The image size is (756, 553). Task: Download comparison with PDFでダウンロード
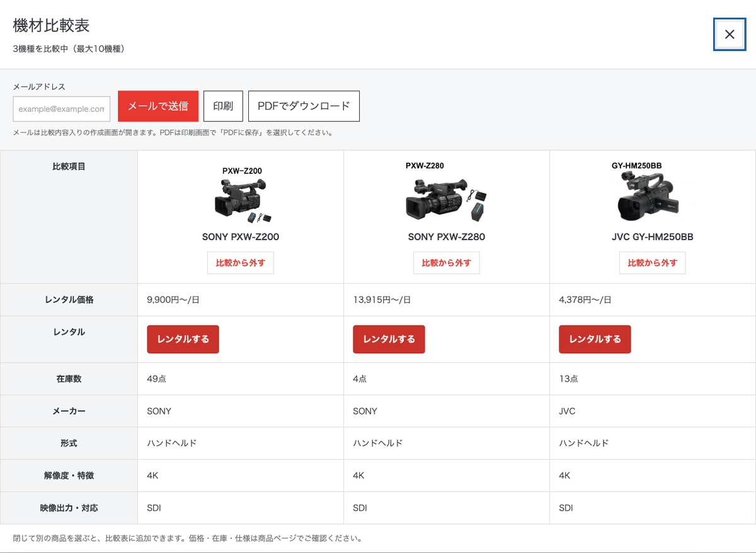[304, 106]
